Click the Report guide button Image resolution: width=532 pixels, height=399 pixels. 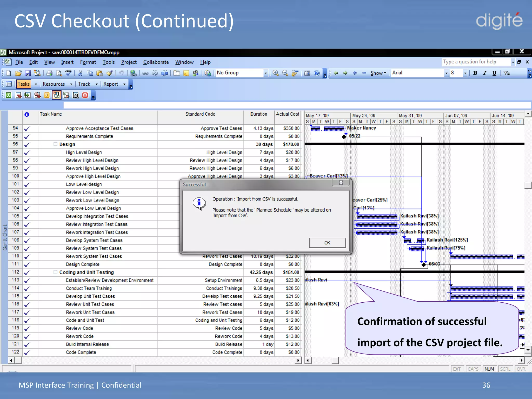pyautogui.click(x=111, y=84)
